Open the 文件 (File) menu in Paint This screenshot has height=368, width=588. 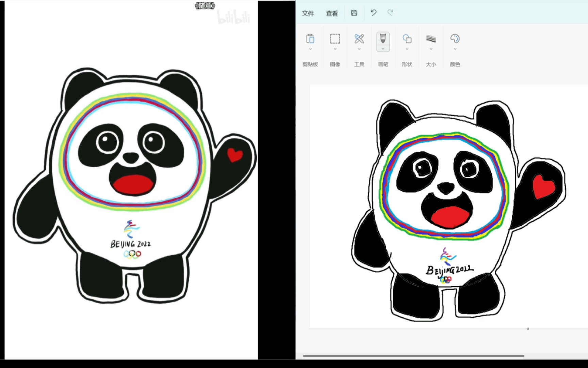coord(308,13)
